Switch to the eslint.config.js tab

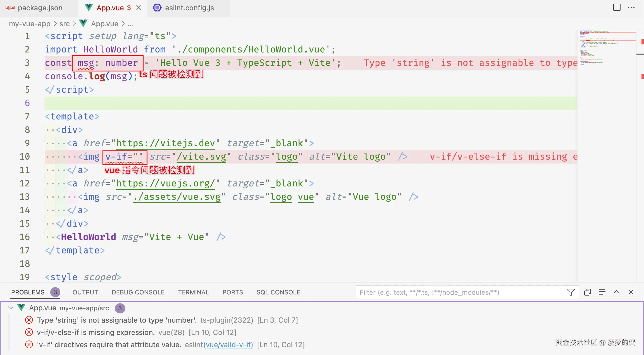tap(189, 8)
